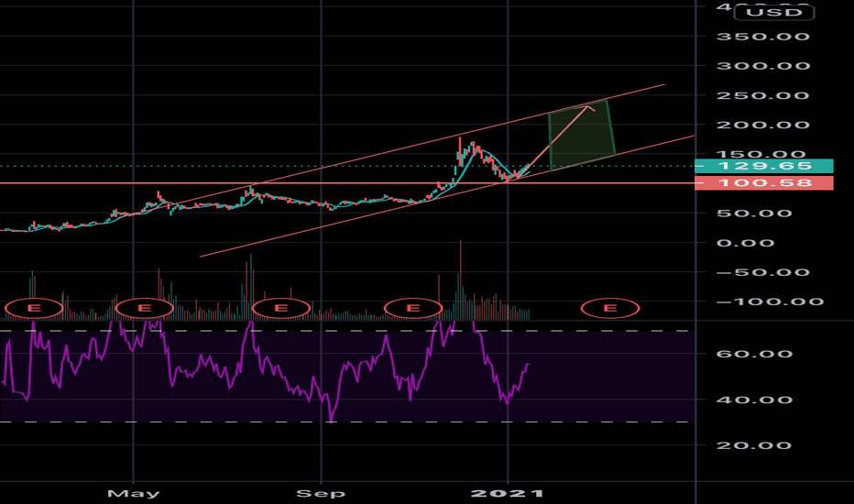Select the purple RSI indicator line
Image resolution: width=854 pixels, height=504 pixels.
coord(267,370)
